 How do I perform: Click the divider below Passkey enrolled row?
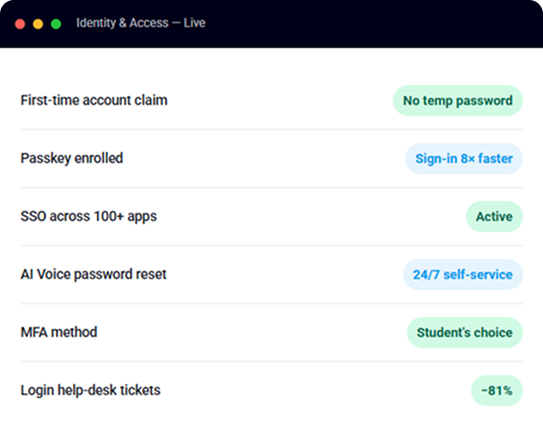click(272, 187)
